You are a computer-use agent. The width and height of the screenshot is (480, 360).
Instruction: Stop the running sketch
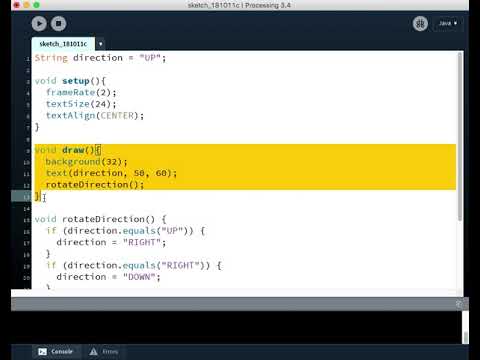pos(58,24)
